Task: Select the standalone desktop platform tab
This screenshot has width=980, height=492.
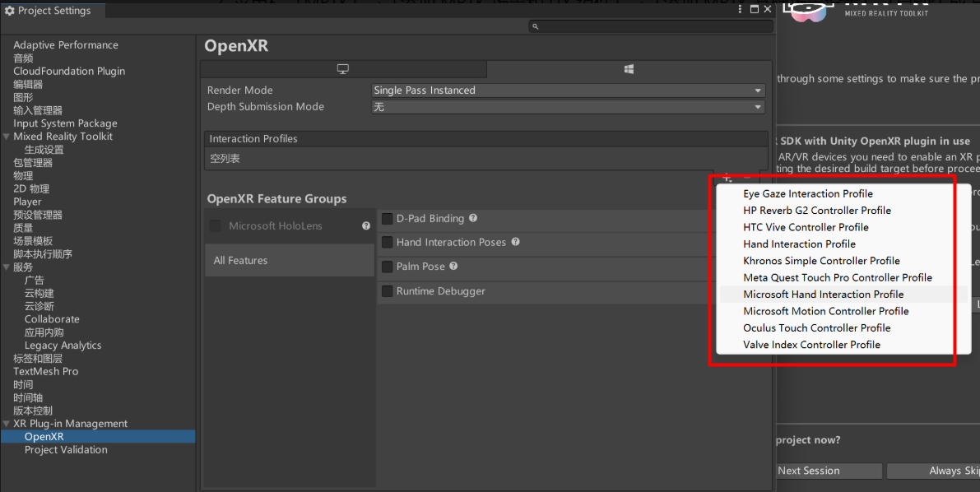Action: [x=343, y=69]
